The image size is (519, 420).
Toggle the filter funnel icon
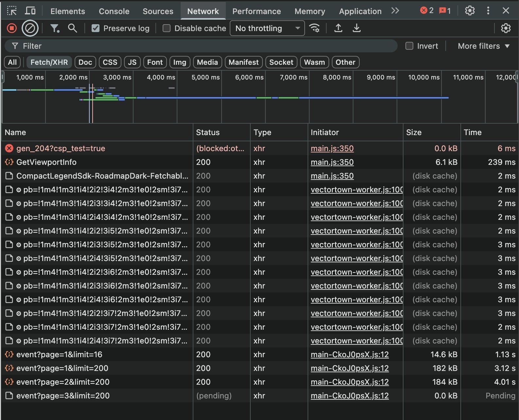(x=55, y=28)
